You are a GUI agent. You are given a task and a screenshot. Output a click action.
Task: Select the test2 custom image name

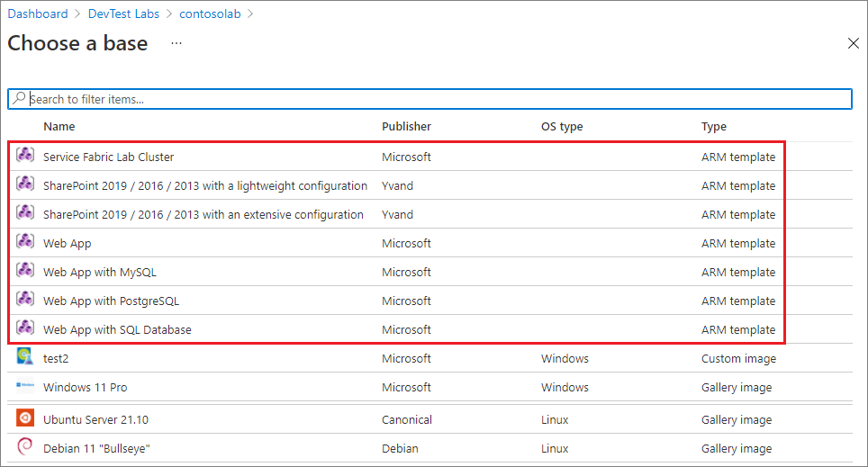tap(56, 358)
